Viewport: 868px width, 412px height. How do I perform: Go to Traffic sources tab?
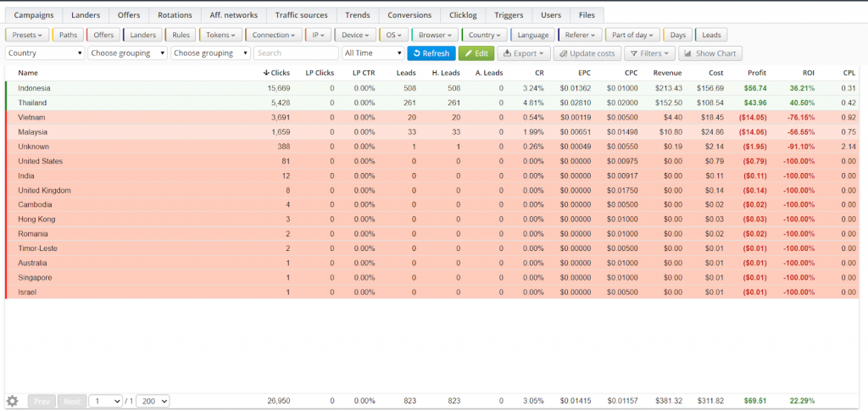(301, 15)
